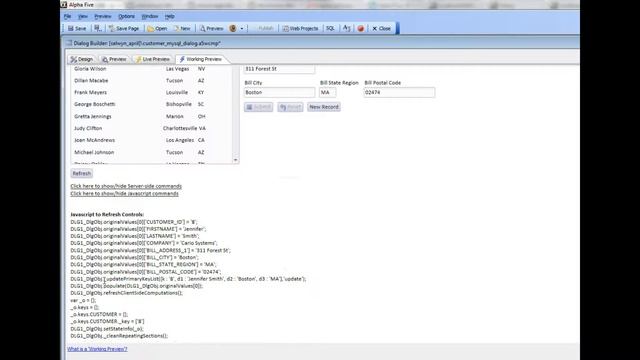Viewport: 640px width, 360px height.
Task: Open the Help menu
Action: (x=170, y=16)
